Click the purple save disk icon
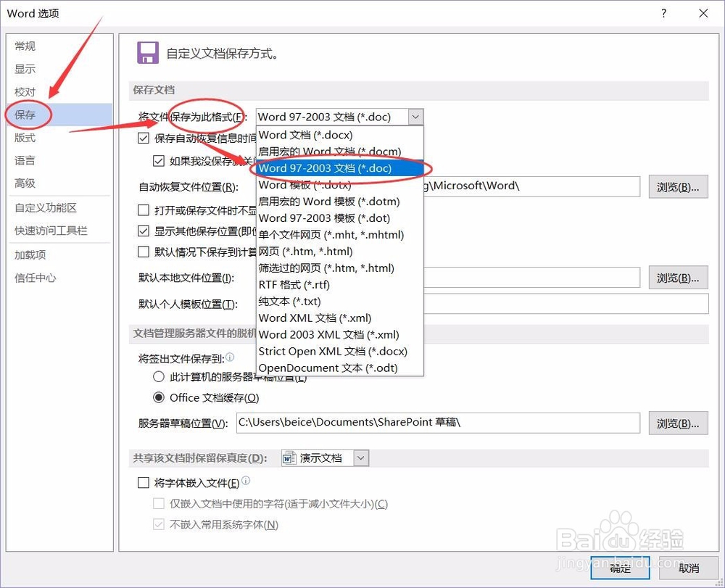The height and width of the screenshot is (588, 725). coord(147,53)
